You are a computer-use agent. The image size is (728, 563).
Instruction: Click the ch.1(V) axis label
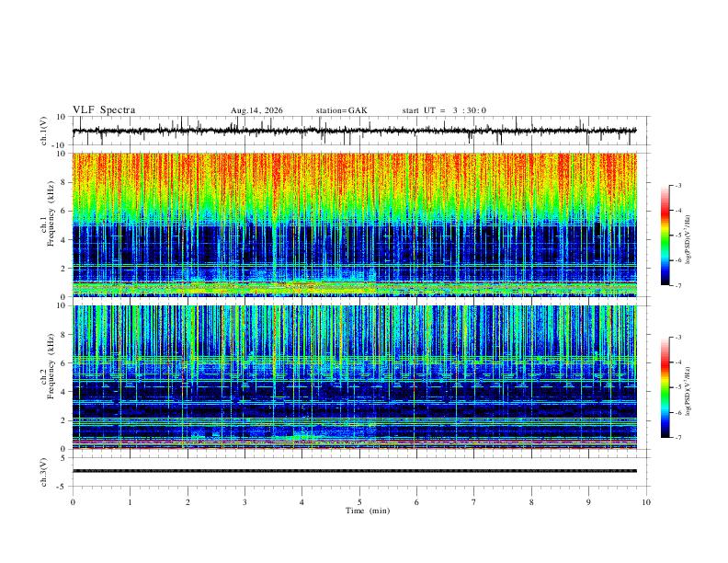click(x=44, y=131)
